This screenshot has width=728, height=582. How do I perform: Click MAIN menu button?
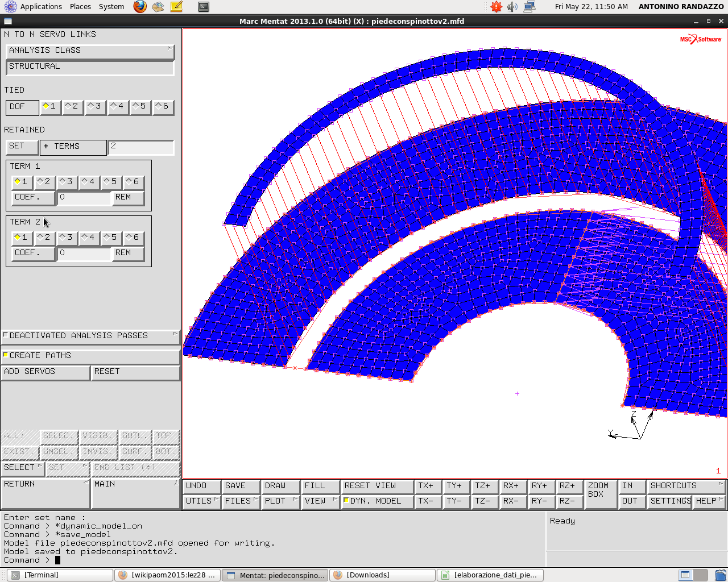[x=136, y=493]
